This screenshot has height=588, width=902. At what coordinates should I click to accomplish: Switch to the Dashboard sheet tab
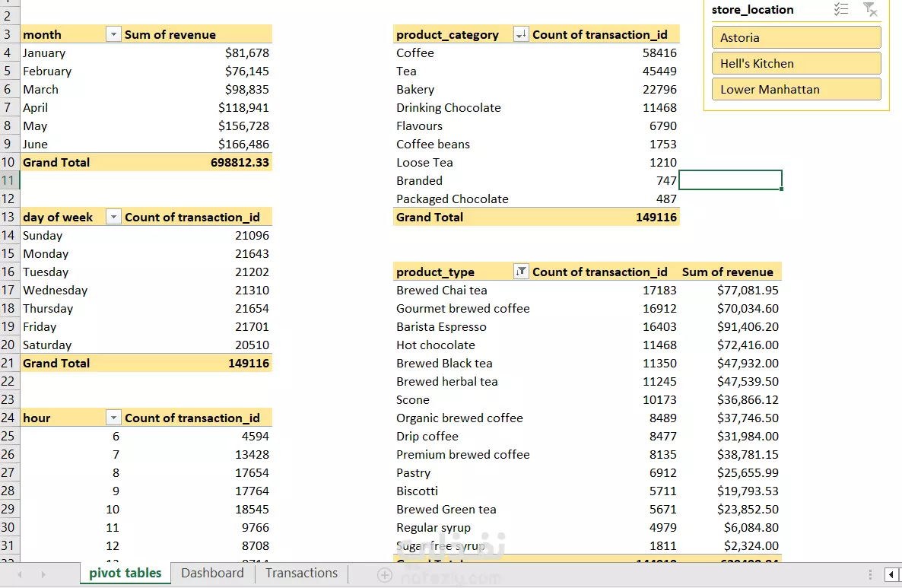pyautogui.click(x=212, y=574)
